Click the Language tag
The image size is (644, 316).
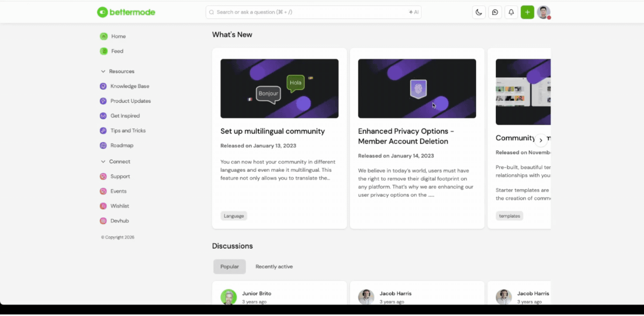[x=234, y=216]
